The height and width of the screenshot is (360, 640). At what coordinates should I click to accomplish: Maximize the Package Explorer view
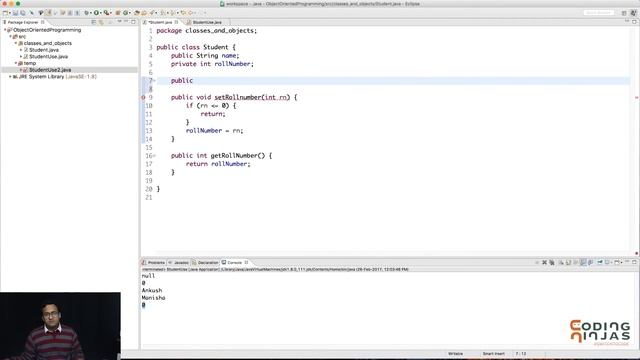pyautogui.click(x=133, y=22)
